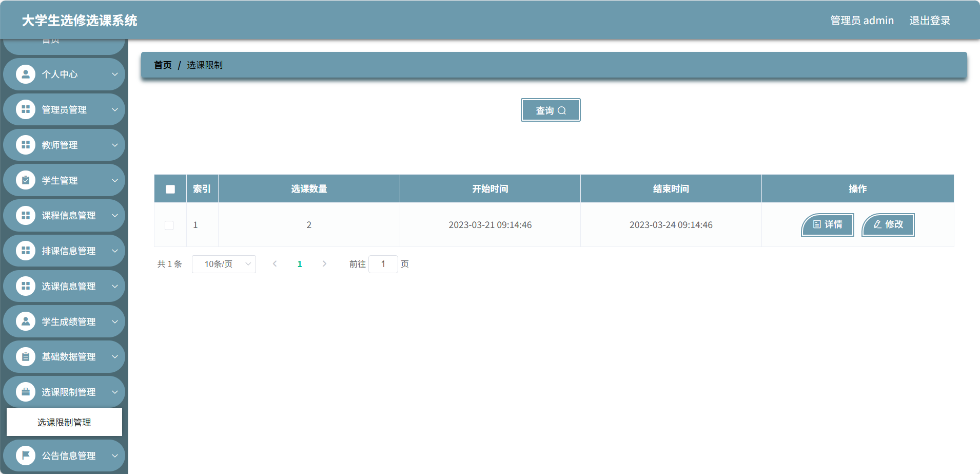Expand 教师管理 menu chevron
The image size is (980, 474).
pos(115,145)
